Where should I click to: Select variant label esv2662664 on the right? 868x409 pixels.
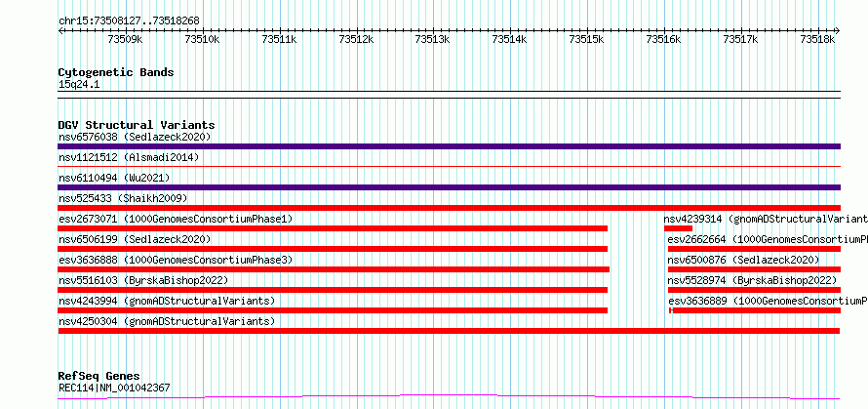pyautogui.click(x=768, y=239)
